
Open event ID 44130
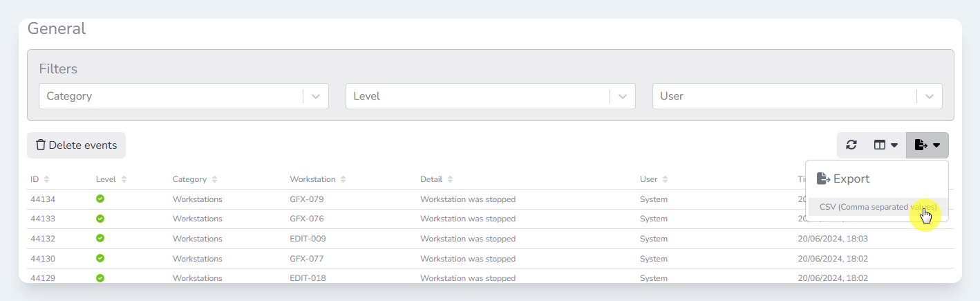[43, 259]
